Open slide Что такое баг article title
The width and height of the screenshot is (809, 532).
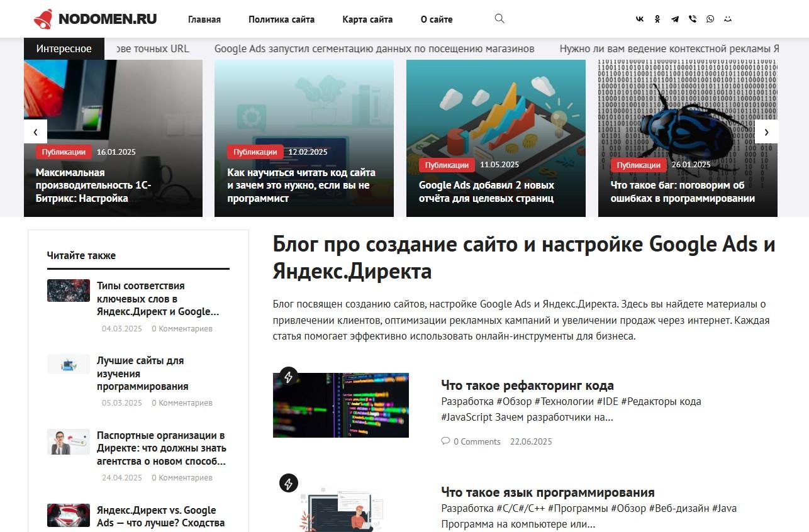point(683,192)
